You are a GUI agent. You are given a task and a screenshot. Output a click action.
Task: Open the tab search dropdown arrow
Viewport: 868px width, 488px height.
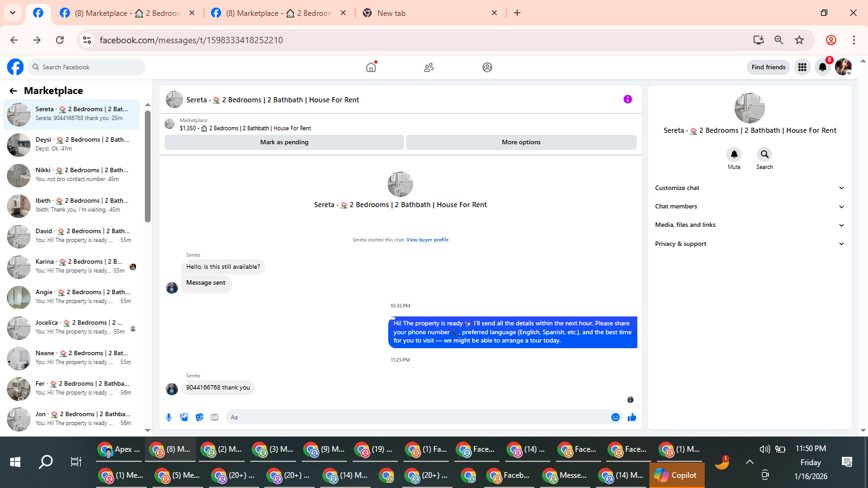12,13
